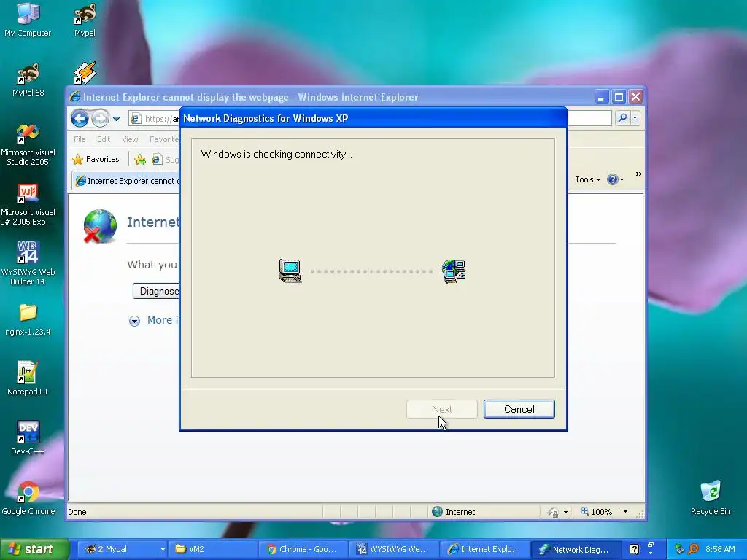Switch to Network Diagnostics taskbar button
Viewport: 747px width, 560px height.
click(x=576, y=550)
